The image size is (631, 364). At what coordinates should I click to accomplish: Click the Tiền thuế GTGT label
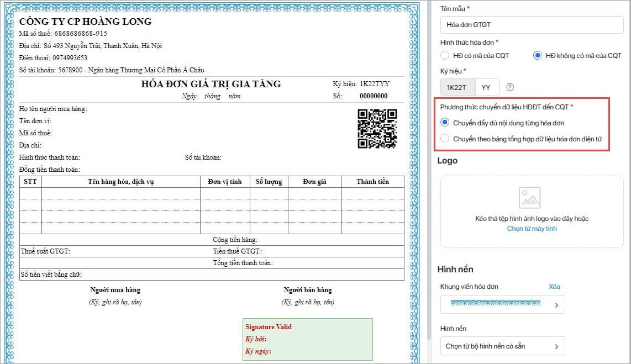pos(238,251)
